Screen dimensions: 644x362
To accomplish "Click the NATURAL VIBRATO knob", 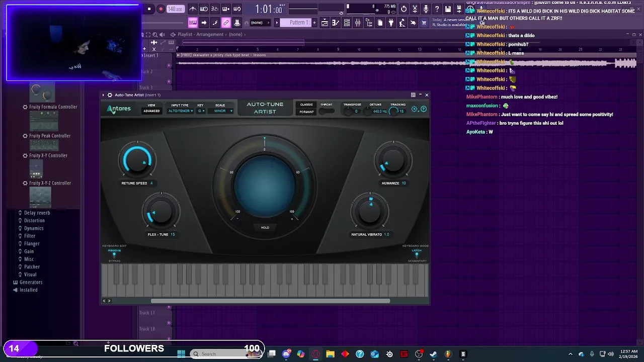I will coord(370,212).
